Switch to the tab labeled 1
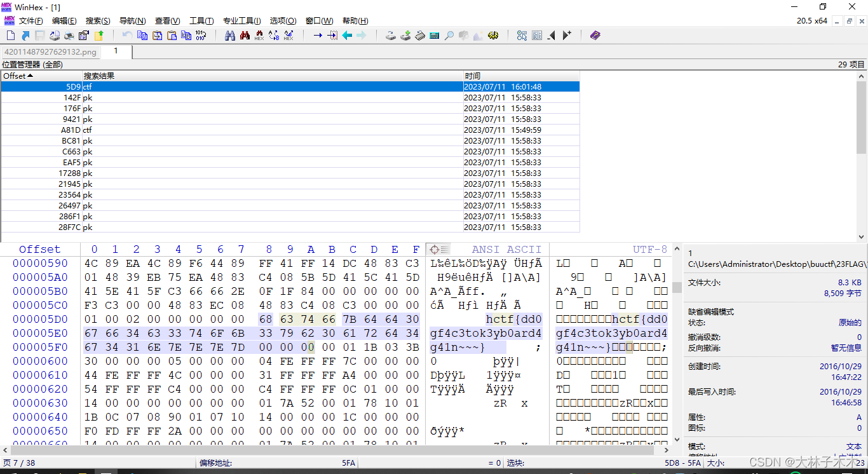868x474 pixels. click(116, 51)
